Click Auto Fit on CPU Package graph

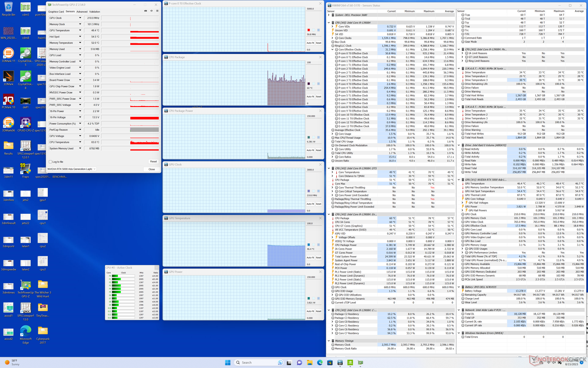click(310, 97)
